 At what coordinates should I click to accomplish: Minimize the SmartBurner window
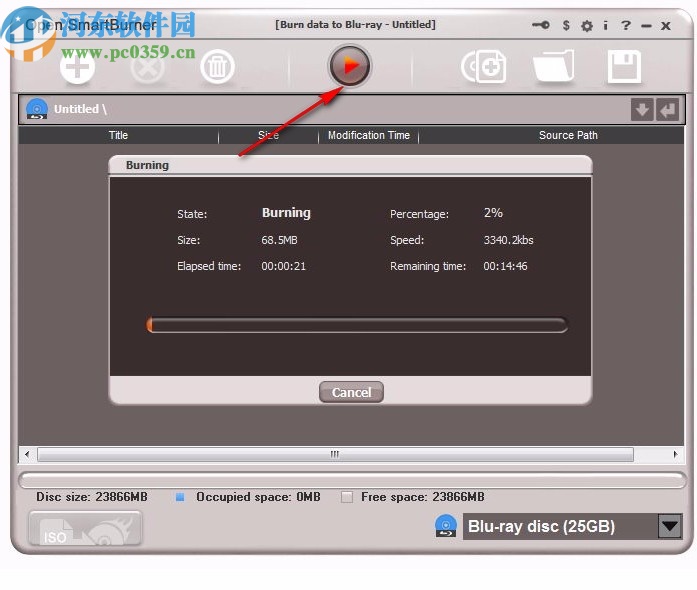coord(646,26)
